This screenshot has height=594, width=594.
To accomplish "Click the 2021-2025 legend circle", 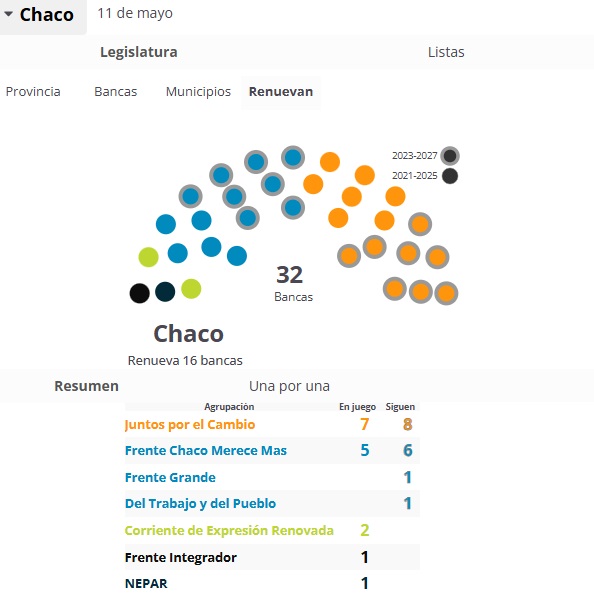I will [x=450, y=176].
